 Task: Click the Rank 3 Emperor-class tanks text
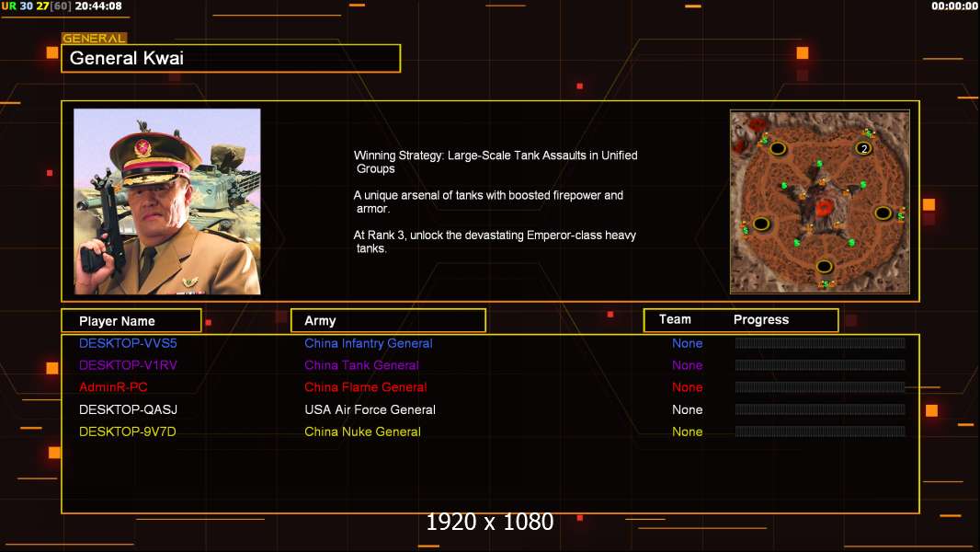(x=495, y=241)
